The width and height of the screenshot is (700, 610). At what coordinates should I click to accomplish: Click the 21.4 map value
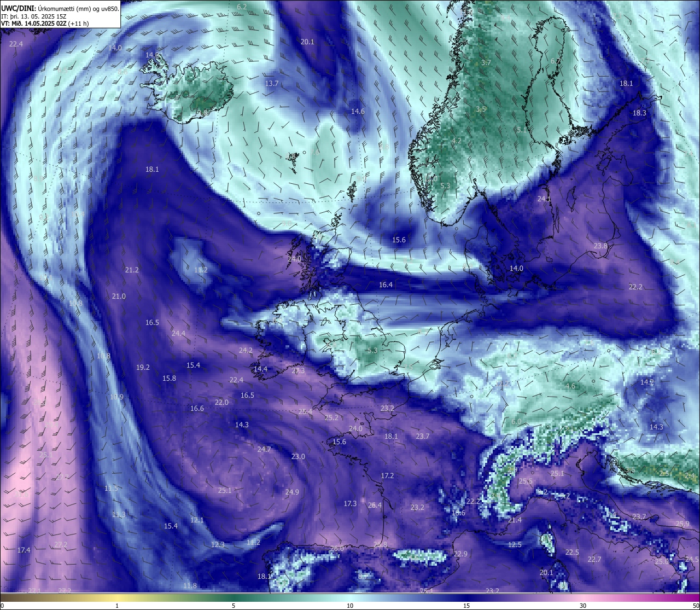coord(515,520)
